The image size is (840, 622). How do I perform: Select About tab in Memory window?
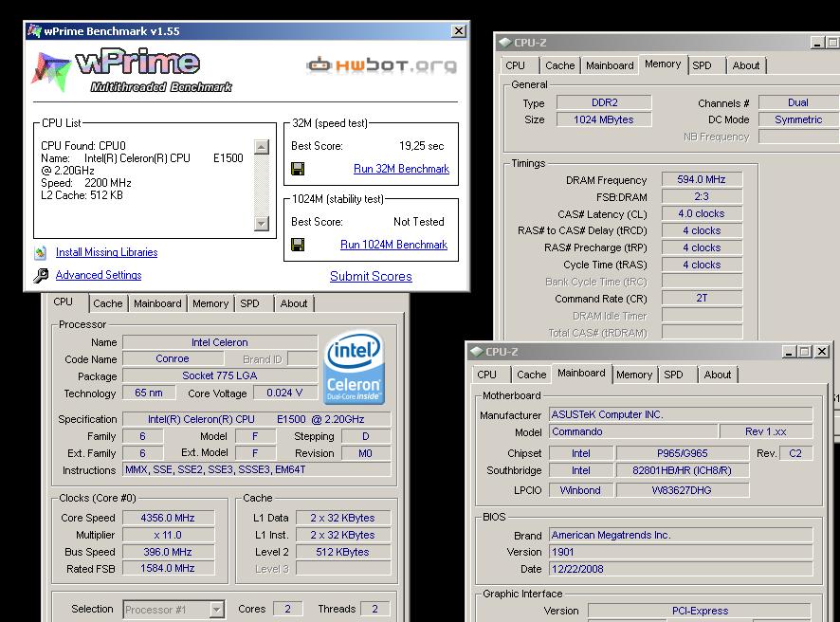click(x=746, y=65)
